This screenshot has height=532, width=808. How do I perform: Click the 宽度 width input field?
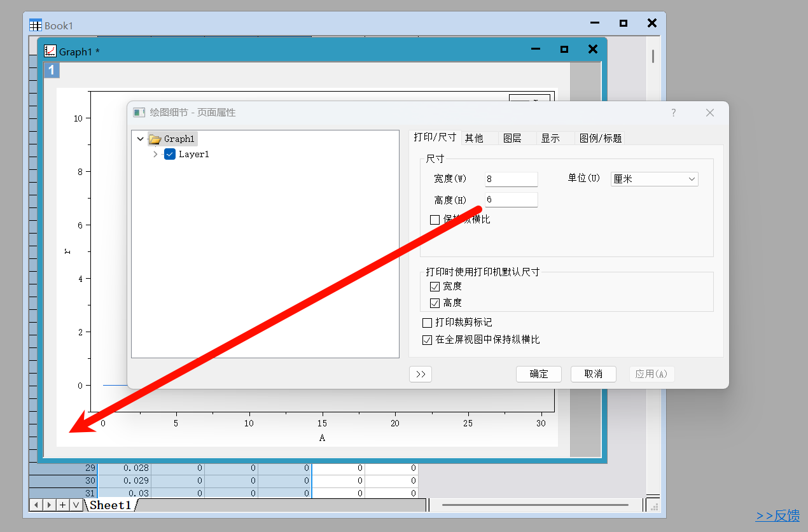[511, 179]
